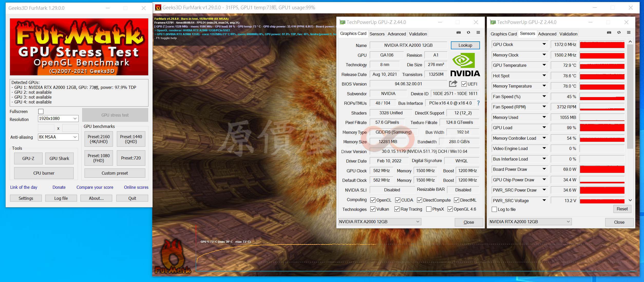The height and width of the screenshot is (282, 644).
Task: Click screenshot camera icon in Sensors GPU-Z window
Action: pos(609,33)
